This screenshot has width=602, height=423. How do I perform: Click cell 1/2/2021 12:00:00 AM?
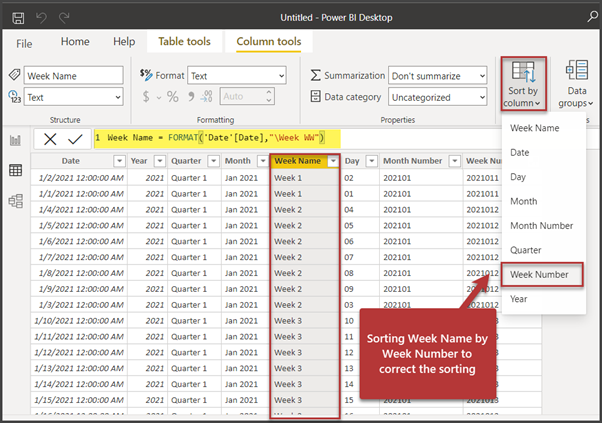(81, 178)
